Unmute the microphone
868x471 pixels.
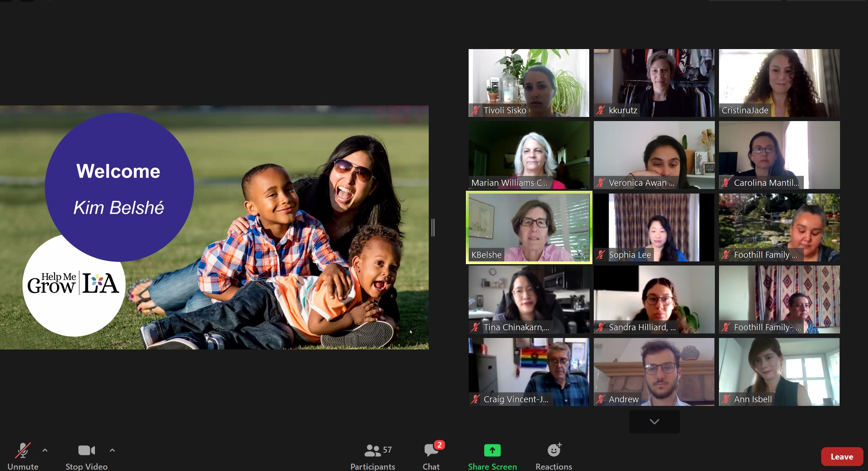pos(22,456)
